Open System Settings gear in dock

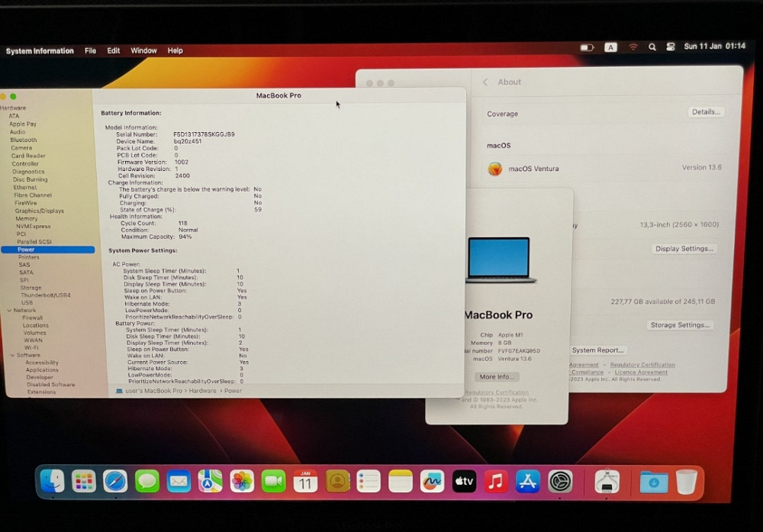click(560, 481)
